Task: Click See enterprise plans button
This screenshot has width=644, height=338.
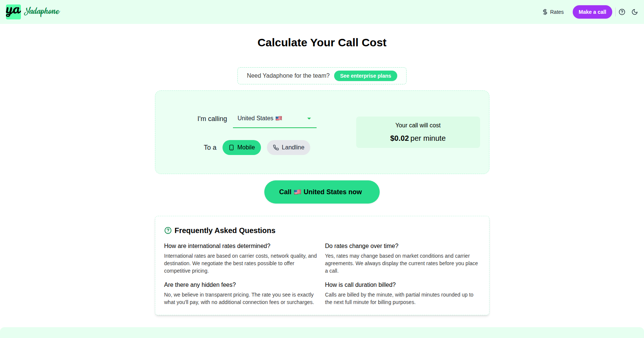Action: [365, 76]
